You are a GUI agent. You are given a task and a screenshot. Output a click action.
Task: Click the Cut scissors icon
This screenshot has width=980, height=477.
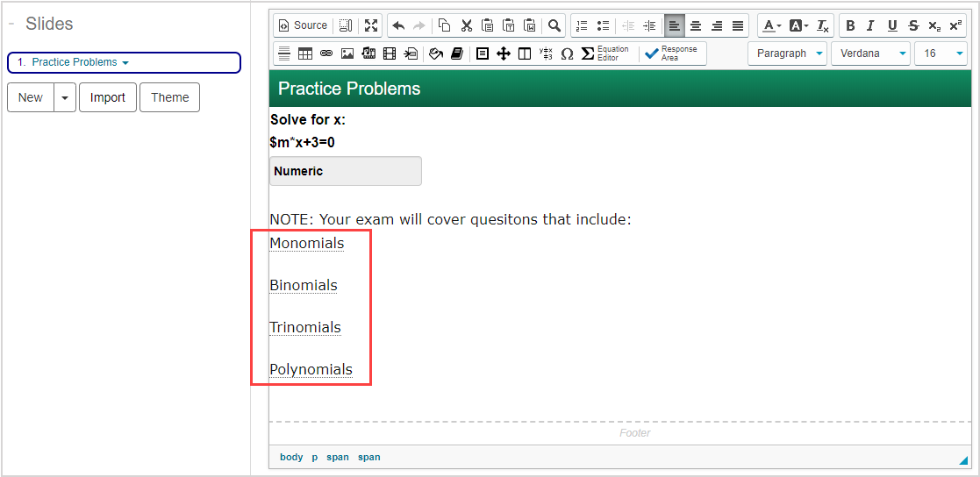(x=466, y=25)
